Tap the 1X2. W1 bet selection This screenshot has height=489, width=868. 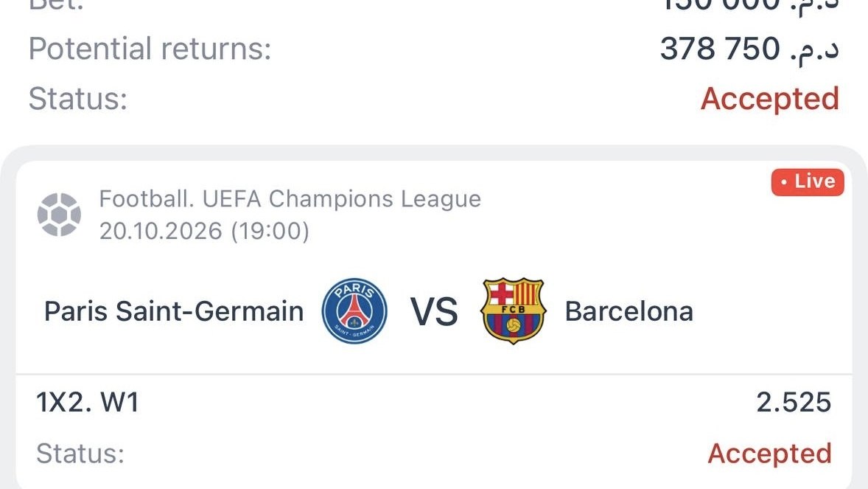click(x=88, y=403)
